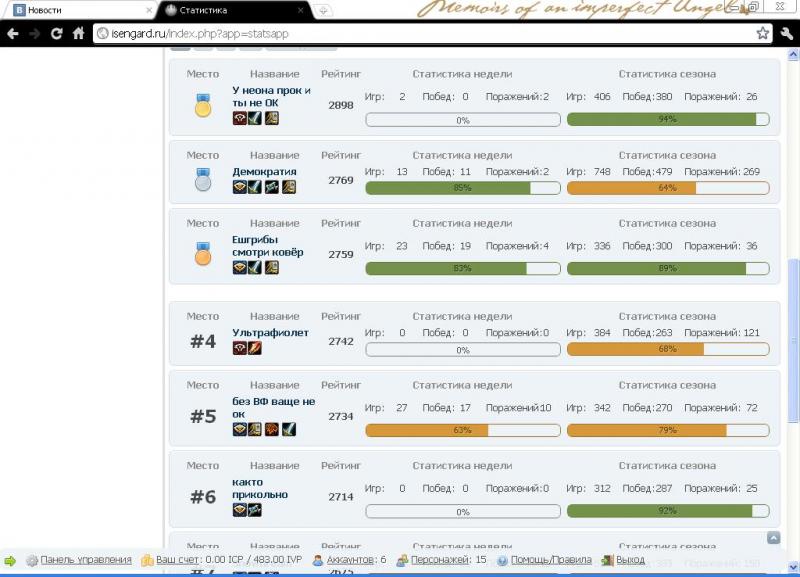Open the Аккаунтов link
This screenshot has width=800, height=577.
point(352,560)
